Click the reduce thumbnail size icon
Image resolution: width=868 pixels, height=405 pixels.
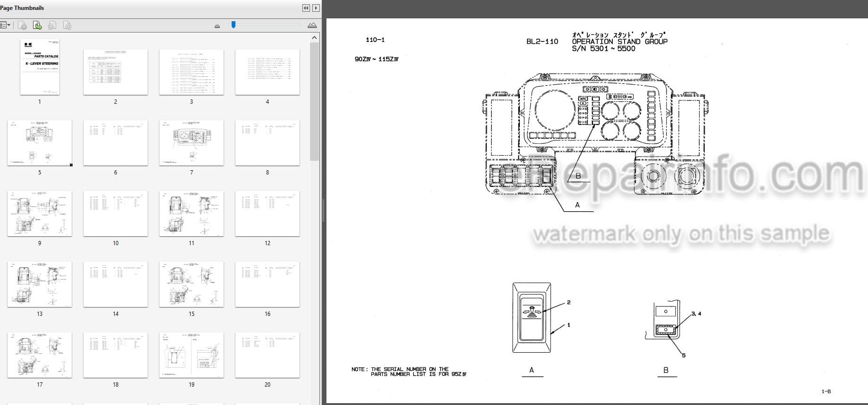pyautogui.click(x=217, y=26)
